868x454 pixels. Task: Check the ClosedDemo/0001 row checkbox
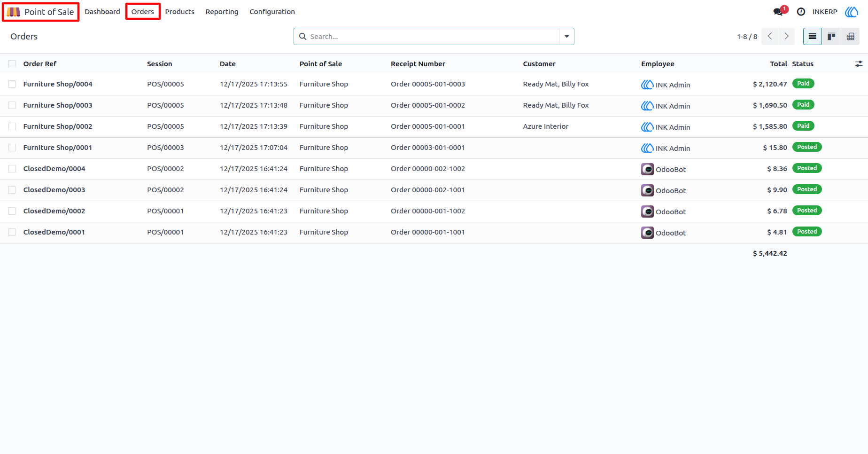(x=12, y=232)
